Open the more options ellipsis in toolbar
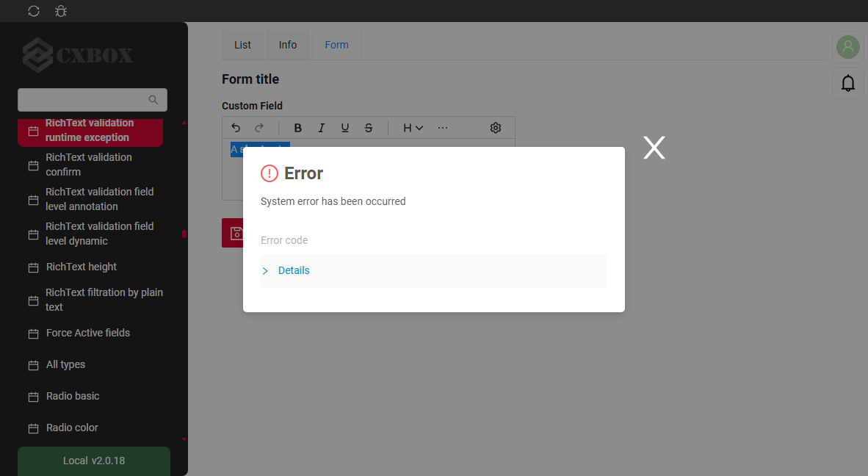868x476 pixels. [443, 128]
